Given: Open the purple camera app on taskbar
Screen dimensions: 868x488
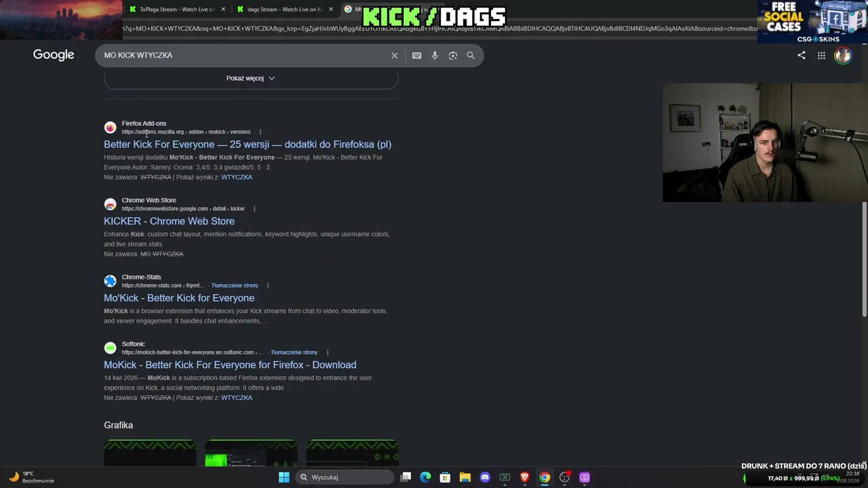Looking at the screenshot, I should click(x=585, y=477).
